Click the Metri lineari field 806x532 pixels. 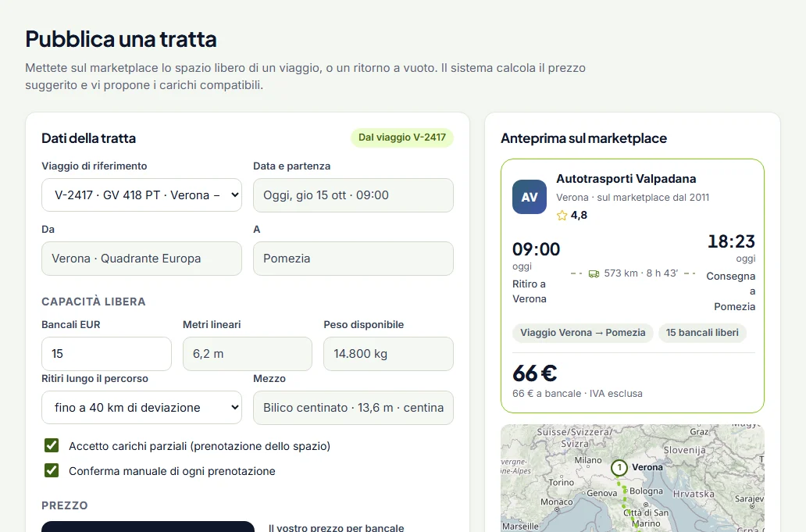248,354
